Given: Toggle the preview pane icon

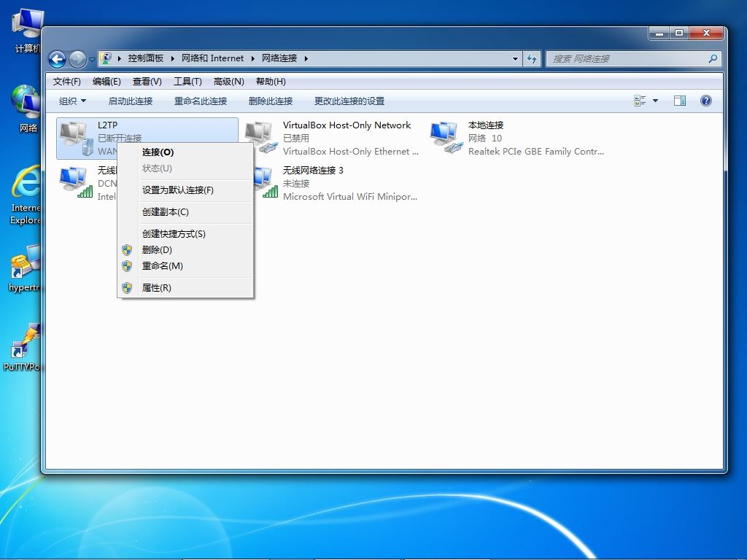Looking at the screenshot, I should point(680,101).
